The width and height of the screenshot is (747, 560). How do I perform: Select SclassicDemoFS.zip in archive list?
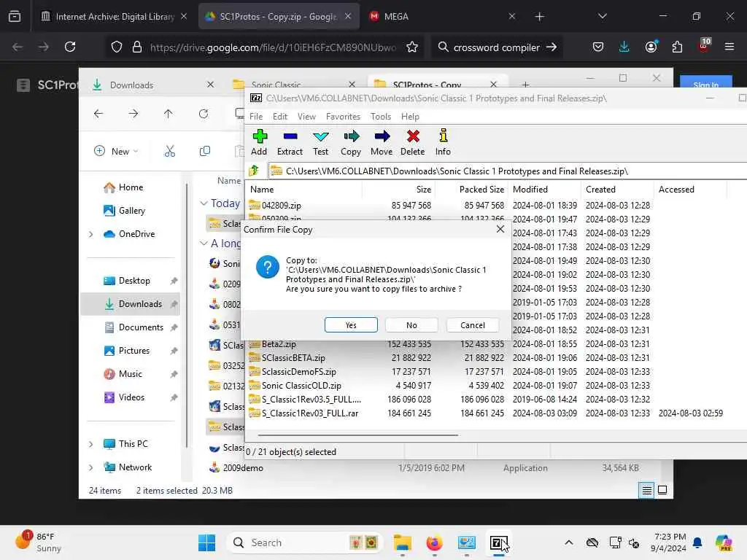coord(298,371)
